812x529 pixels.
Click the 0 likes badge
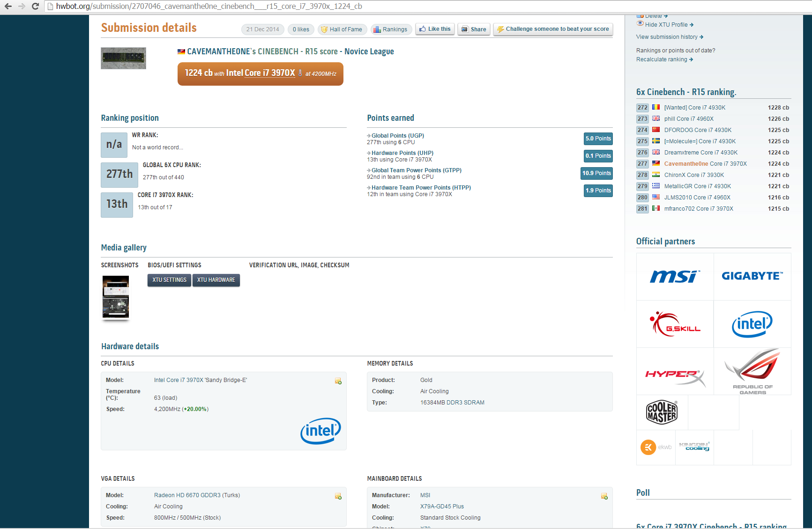pyautogui.click(x=301, y=29)
